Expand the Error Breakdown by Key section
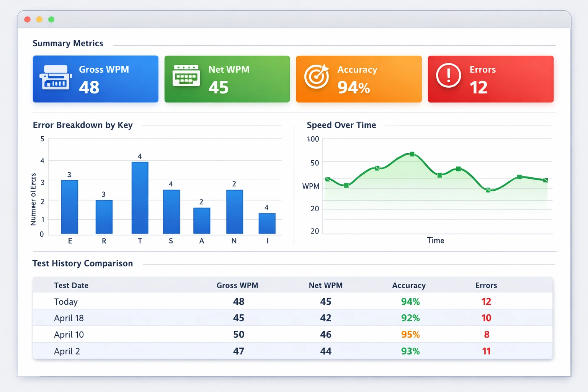Screen dimensions: 588x392 tap(83, 125)
